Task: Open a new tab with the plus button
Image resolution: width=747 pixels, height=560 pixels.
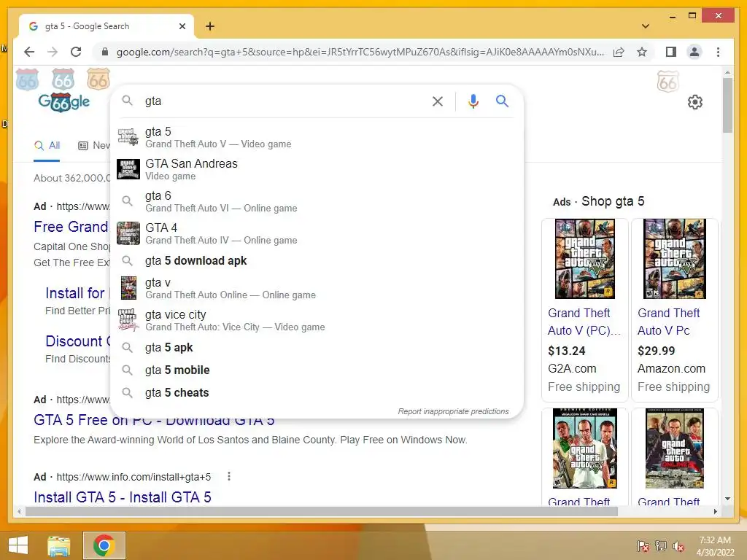Action: point(210,26)
